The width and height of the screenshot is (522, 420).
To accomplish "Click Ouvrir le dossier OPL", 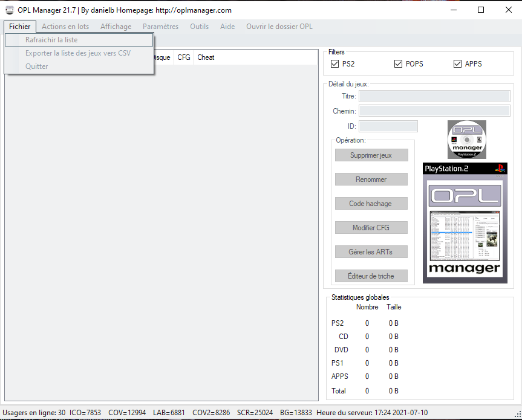I will coord(279,27).
